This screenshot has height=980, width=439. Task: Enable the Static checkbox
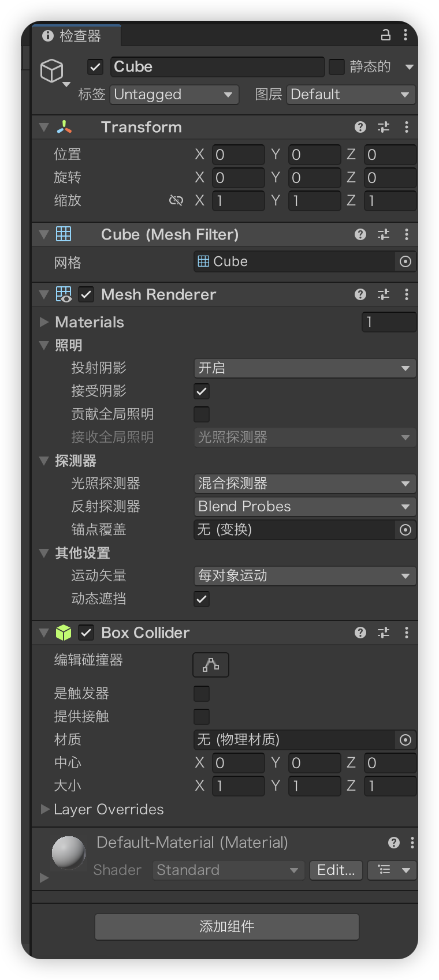pos(337,67)
